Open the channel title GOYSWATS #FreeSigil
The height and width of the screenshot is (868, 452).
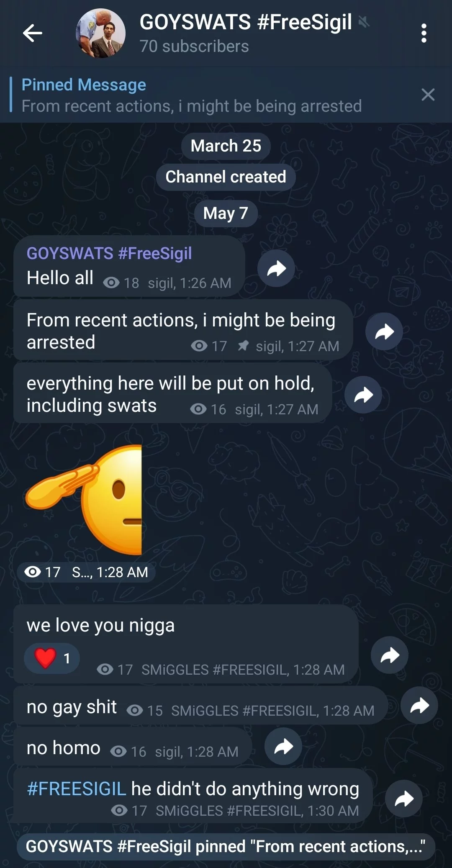[246, 22]
